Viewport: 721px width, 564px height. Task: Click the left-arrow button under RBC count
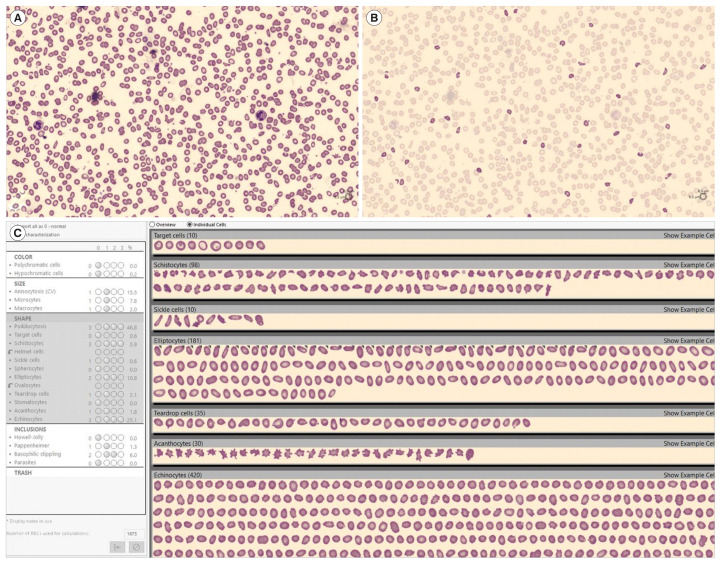(118, 546)
